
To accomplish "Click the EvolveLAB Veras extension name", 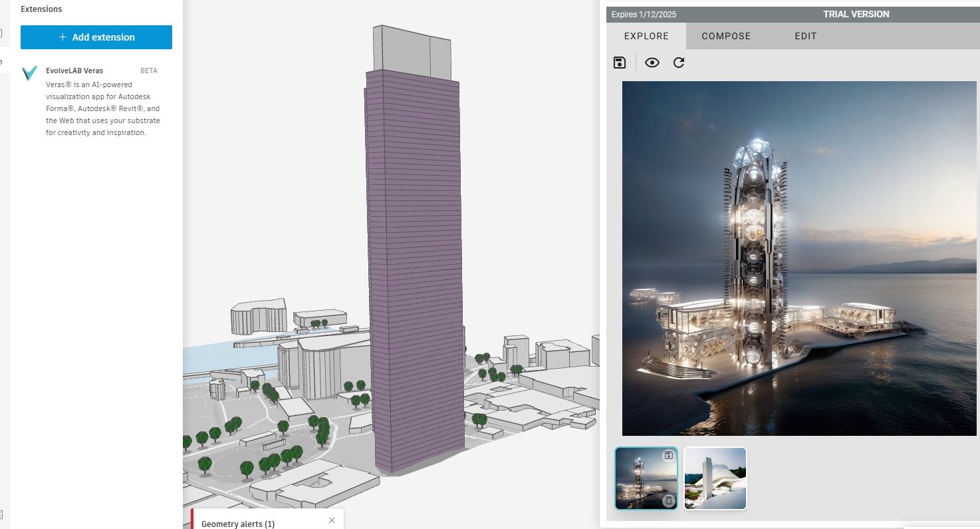I will coord(74,71).
